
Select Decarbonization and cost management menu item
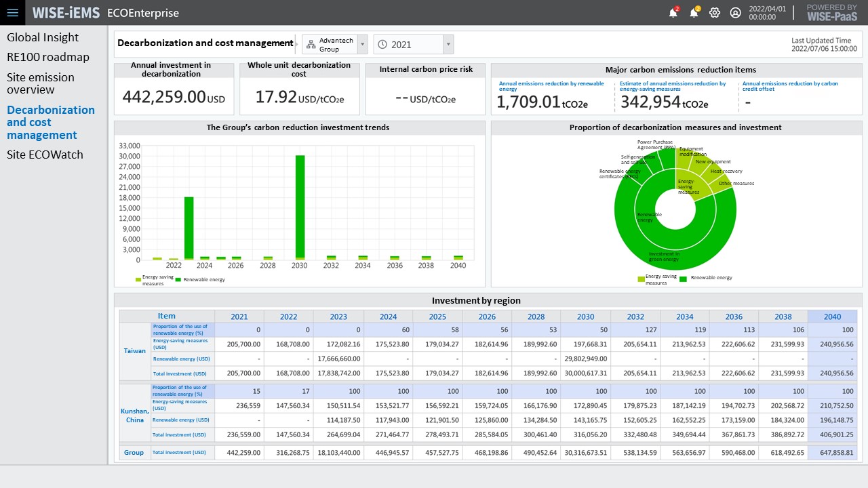pyautogui.click(x=51, y=122)
